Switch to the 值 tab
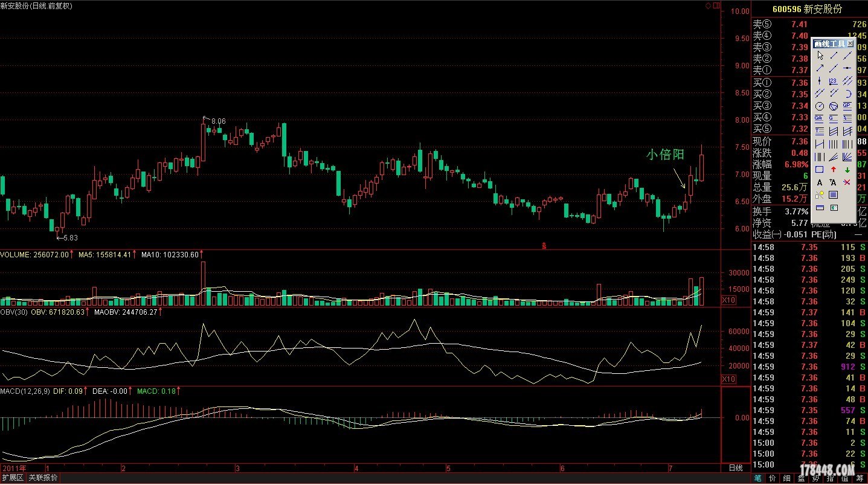Screen dimensions: 868x485 tap(845, 478)
